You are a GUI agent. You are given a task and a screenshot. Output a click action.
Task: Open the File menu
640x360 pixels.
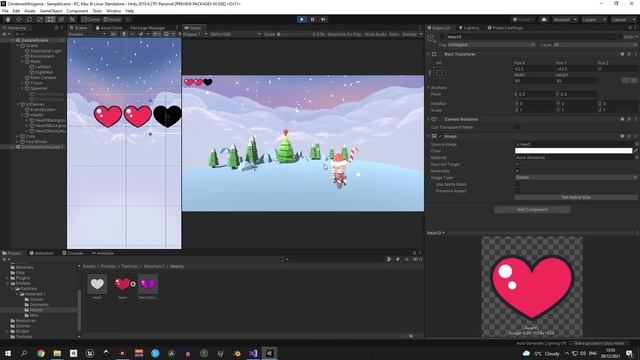pos(5,11)
